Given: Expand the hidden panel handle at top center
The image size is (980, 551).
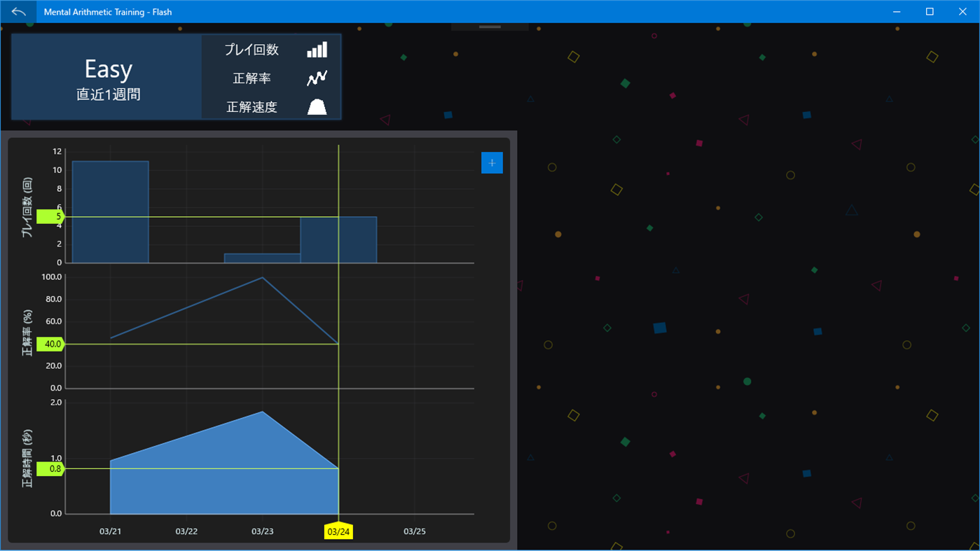Looking at the screenshot, I should tap(489, 25).
